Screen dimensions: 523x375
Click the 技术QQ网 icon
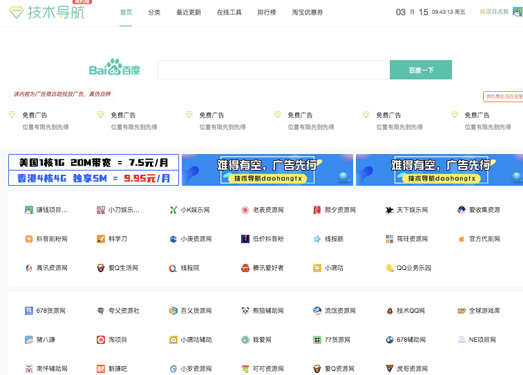click(389, 311)
